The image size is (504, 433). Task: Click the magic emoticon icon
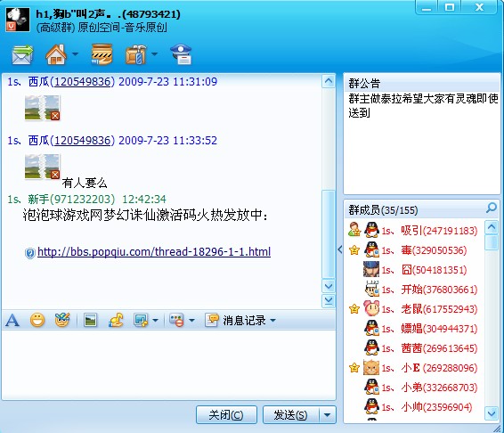[x=62, y=320]
